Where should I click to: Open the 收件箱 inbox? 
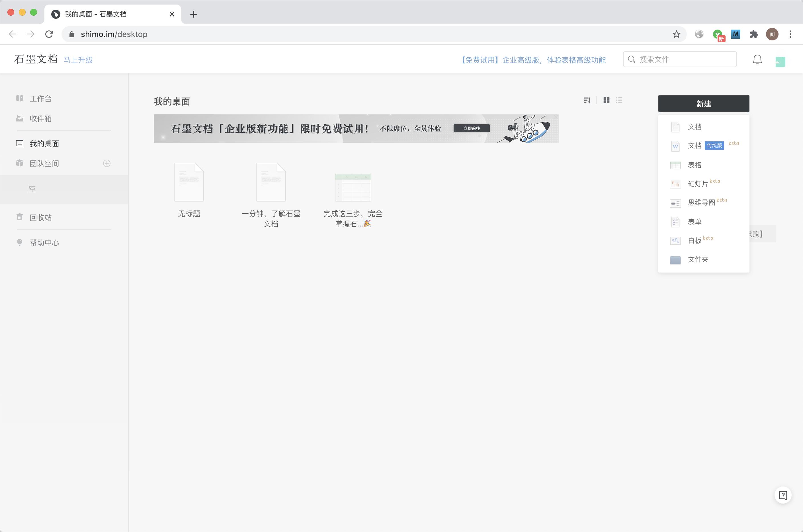tap(40, 118)
